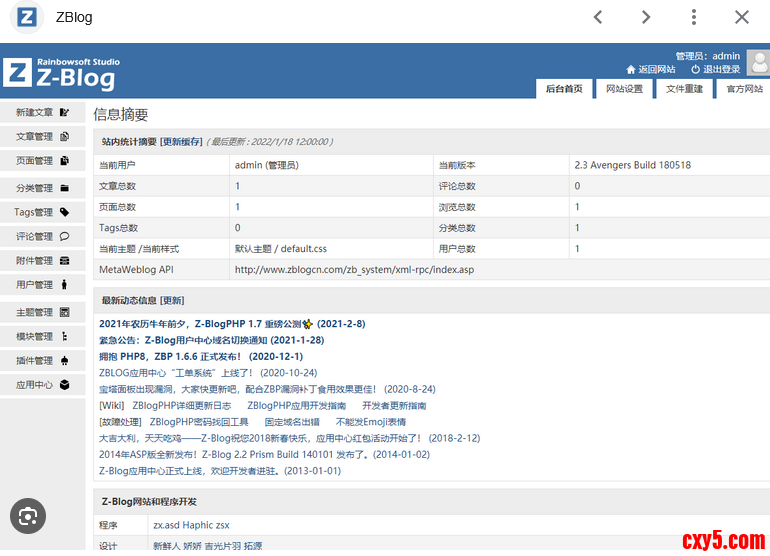Click the category management folder icon
770x556 pixels.
[x=65, y=188]
